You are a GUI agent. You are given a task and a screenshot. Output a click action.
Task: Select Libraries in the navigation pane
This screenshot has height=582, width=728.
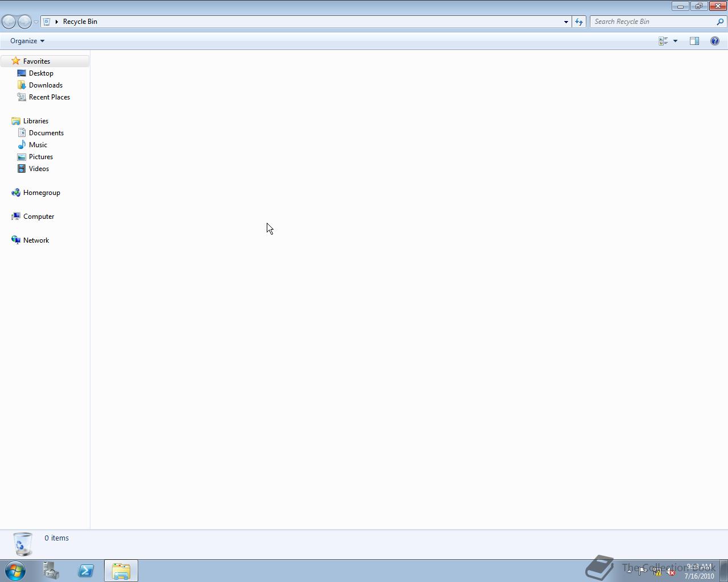coord(36,121)
